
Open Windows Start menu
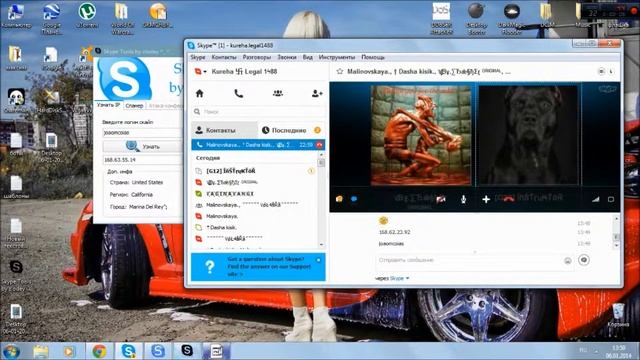[11, 351]
